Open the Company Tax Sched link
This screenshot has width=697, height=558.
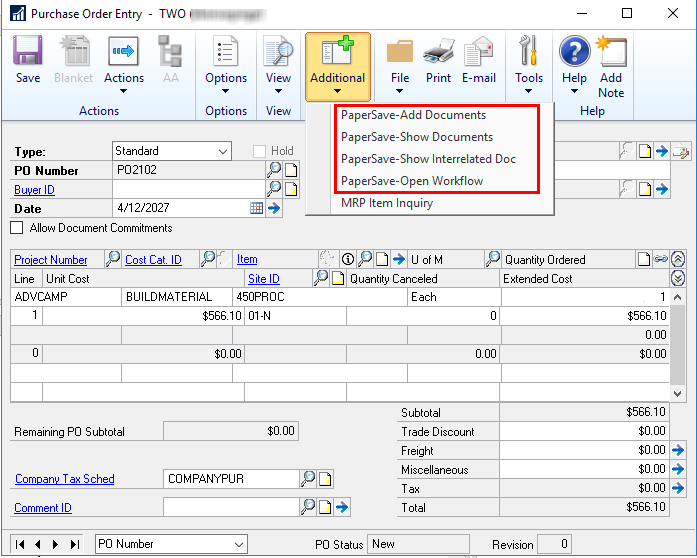point(64,479)
